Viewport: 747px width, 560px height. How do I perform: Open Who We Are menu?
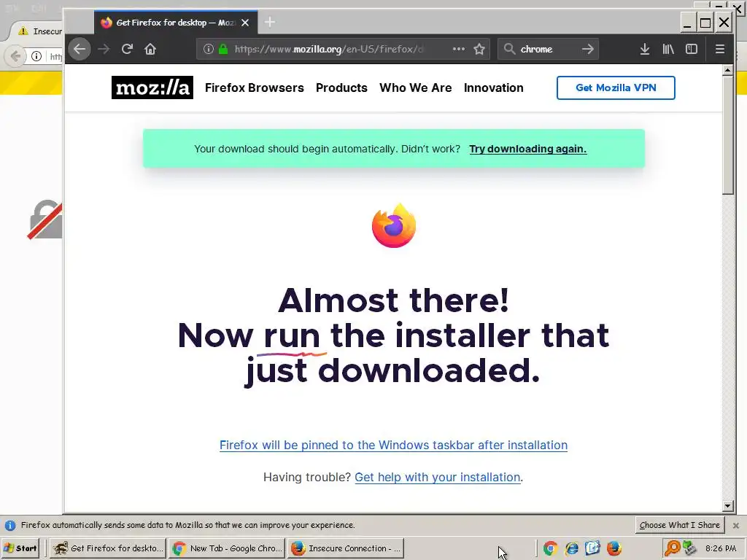415,87
